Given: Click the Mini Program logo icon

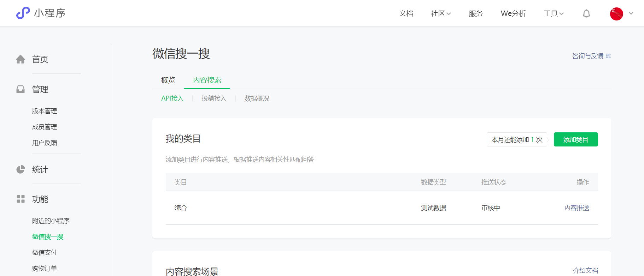Looking at the screenshot, I should pos(23,13).
